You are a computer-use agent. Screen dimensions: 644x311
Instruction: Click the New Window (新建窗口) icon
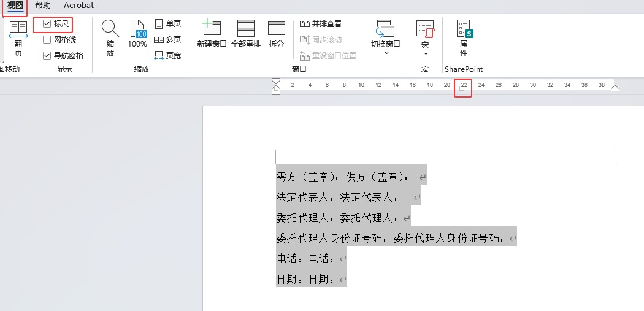212,29
